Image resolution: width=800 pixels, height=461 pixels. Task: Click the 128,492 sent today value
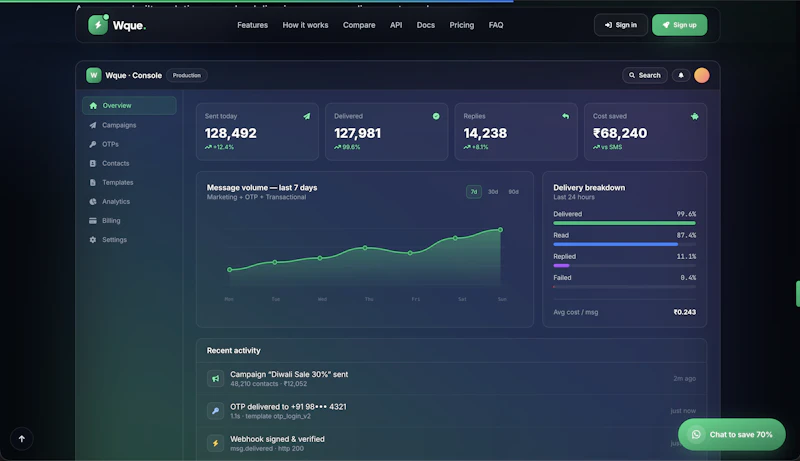pyautogui.click(x=231, y=133)
